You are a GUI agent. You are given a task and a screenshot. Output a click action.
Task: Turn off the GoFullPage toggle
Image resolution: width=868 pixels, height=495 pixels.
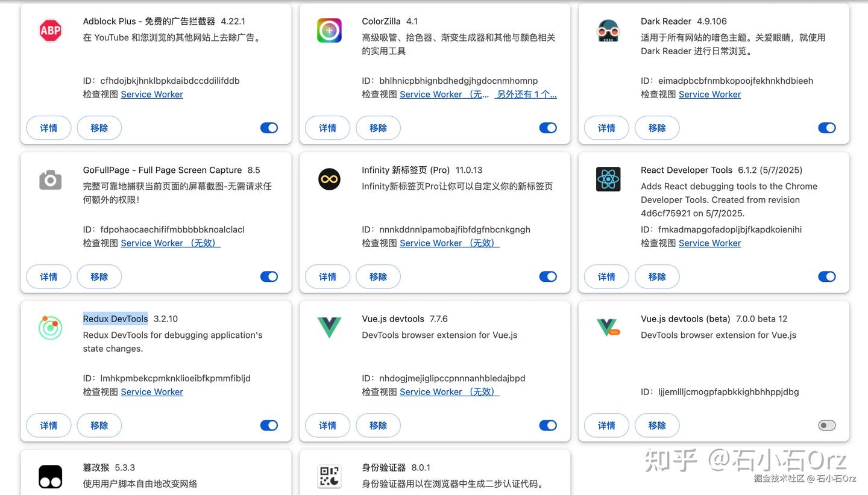[269, 276]
